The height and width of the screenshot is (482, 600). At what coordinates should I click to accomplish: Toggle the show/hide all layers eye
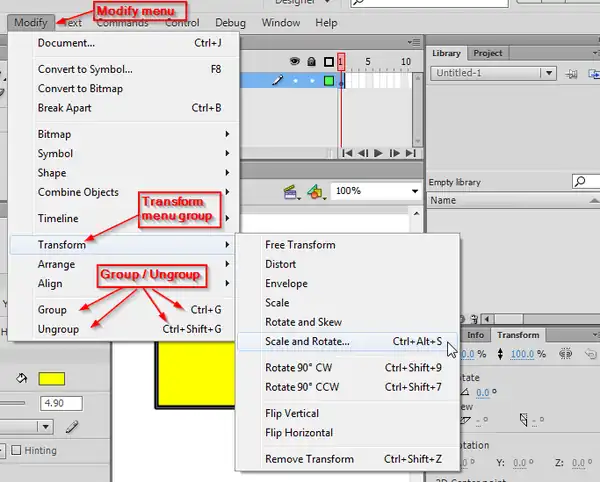click(294, 62)
